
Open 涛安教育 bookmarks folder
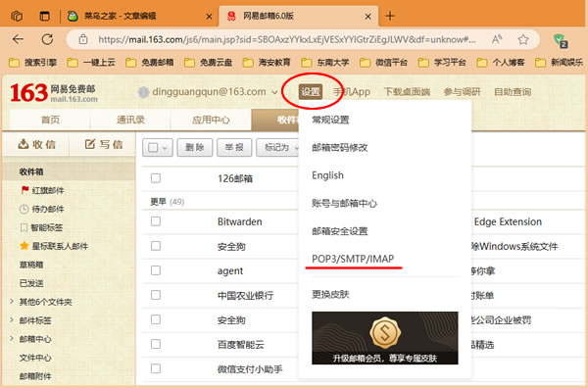coord(267,63)
